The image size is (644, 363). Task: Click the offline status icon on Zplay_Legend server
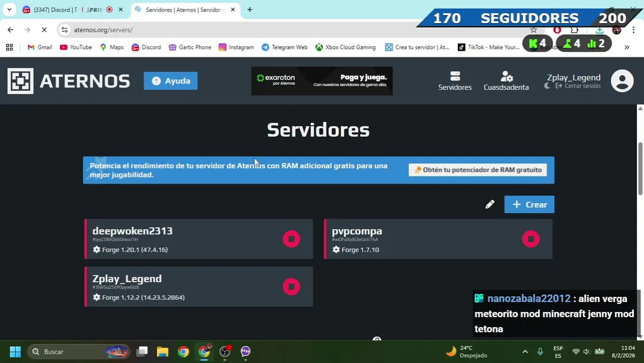click(x=291, y=287)
